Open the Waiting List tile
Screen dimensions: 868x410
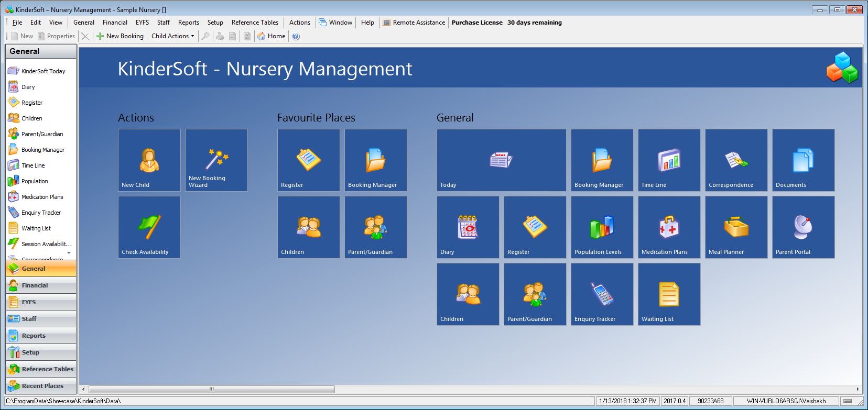coord(669,294)
